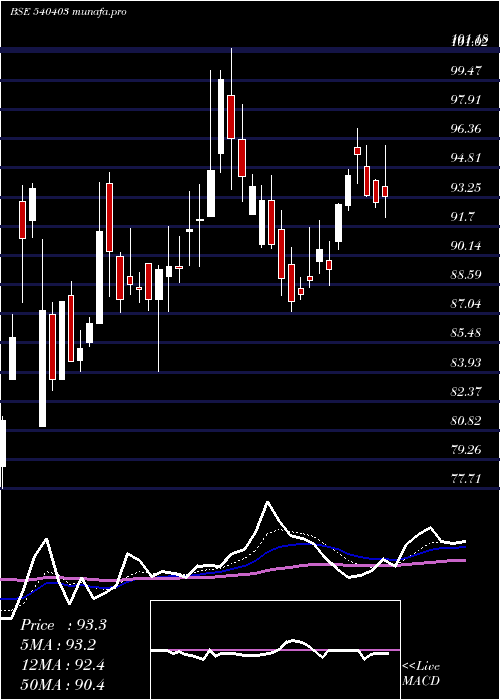500x700 pixels.
Task: Click the tallest white candlestick near 99.47
Action: pos(221,116)
